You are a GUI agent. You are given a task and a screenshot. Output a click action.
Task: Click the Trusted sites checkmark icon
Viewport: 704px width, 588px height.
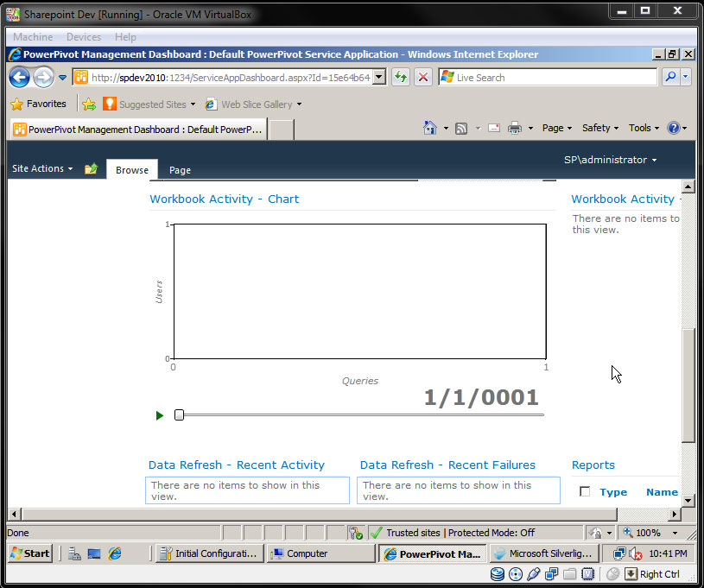pos(377,533)
